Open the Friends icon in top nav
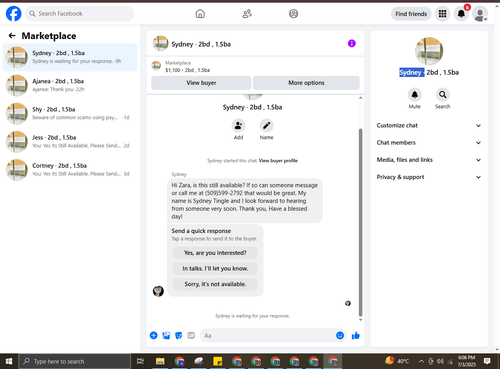 point(247,14)
